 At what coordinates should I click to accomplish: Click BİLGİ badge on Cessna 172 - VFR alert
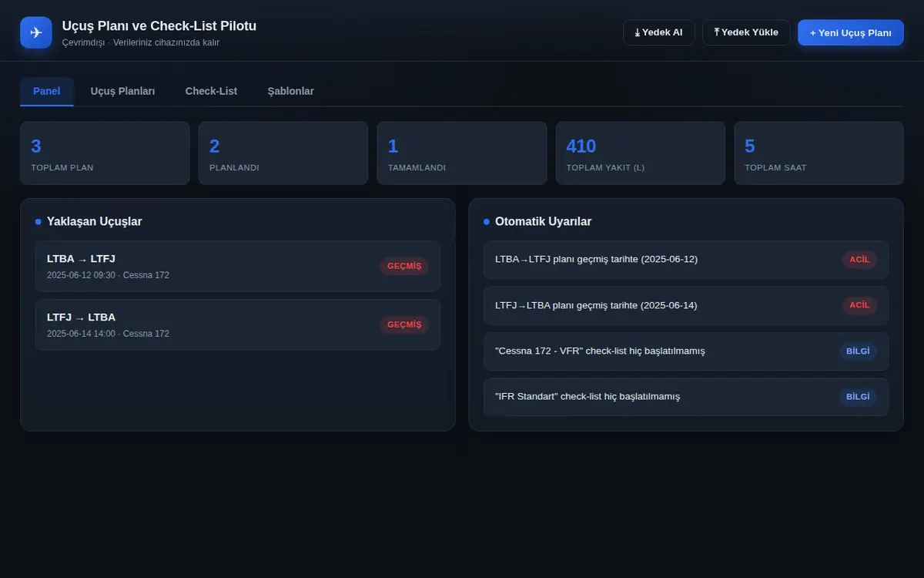tap(858, 351)
